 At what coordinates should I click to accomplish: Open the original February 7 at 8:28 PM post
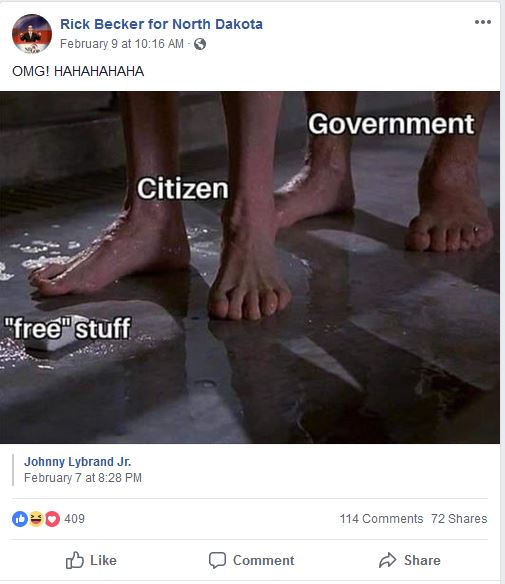point(83,478)
